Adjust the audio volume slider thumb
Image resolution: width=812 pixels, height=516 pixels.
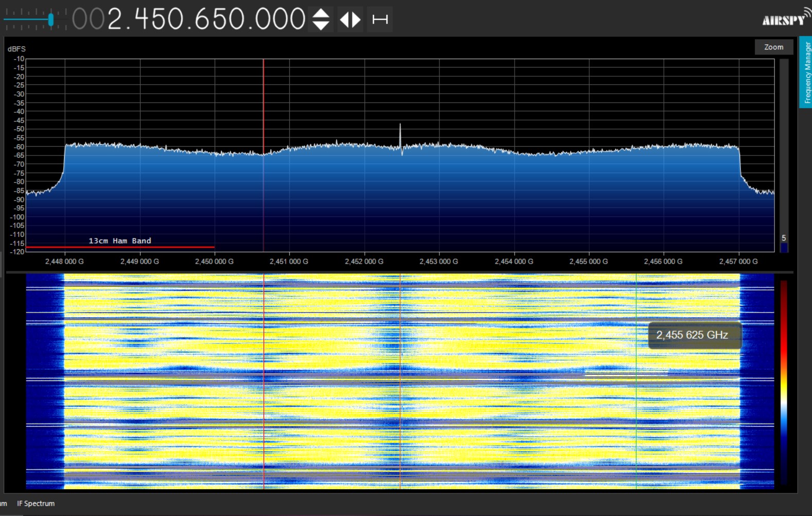[50, 20]
